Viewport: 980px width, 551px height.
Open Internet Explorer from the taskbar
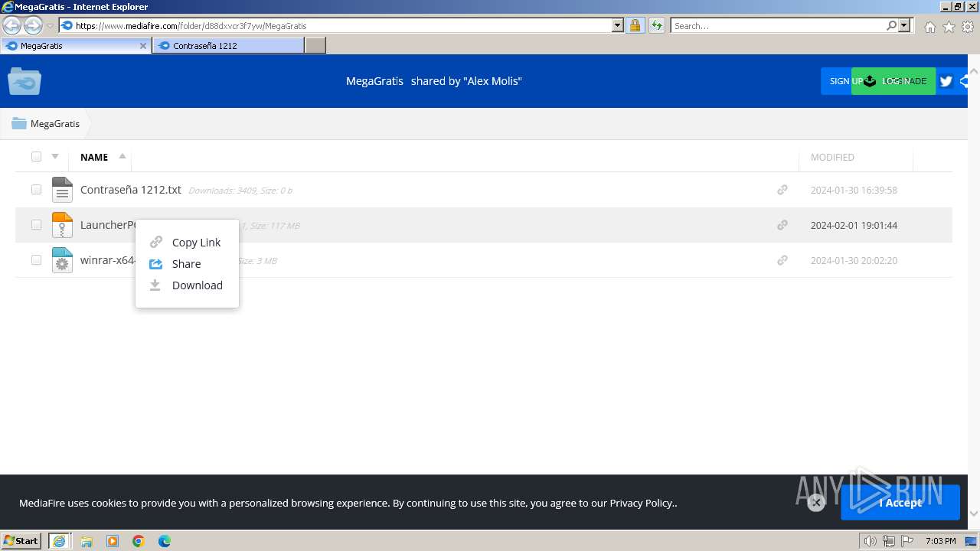point(59,541)
